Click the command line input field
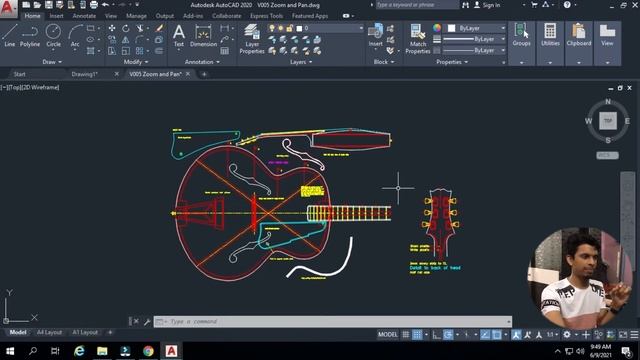 coord(332,322)
